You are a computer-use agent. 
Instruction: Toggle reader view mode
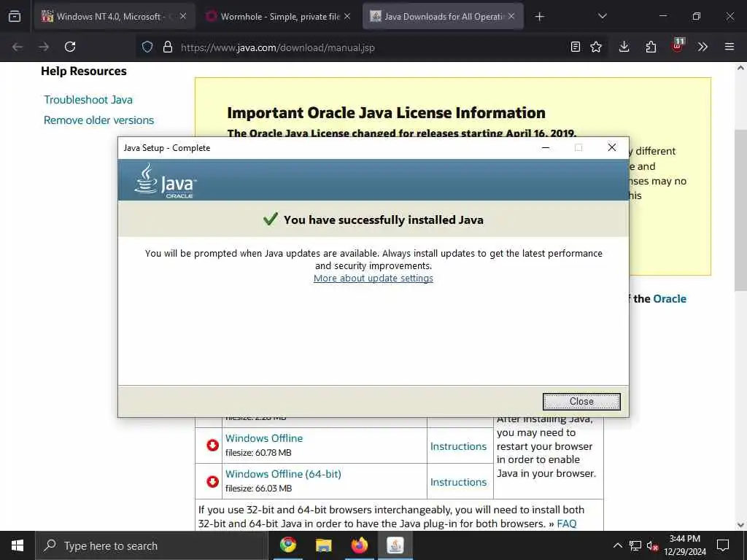click(575, 47)
